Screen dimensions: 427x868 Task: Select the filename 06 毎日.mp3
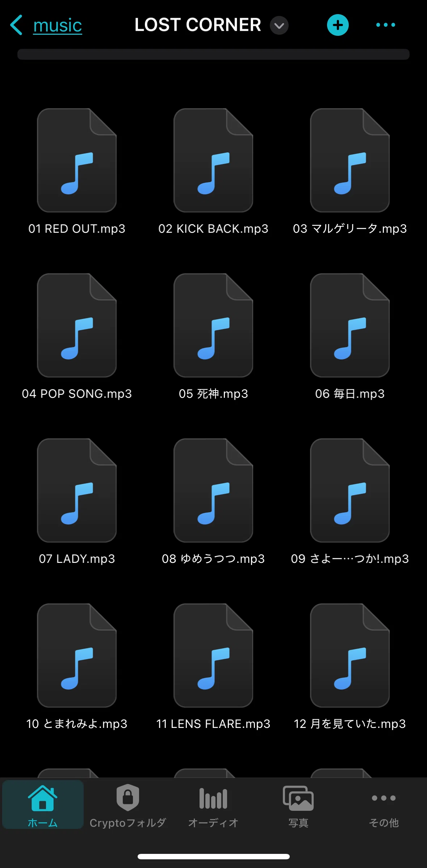coord(350,394)
